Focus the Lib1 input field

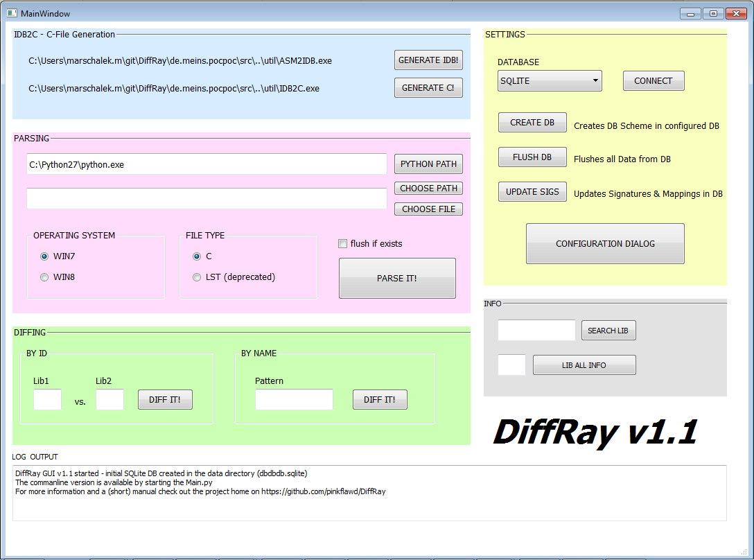click(x=48, y=400)
